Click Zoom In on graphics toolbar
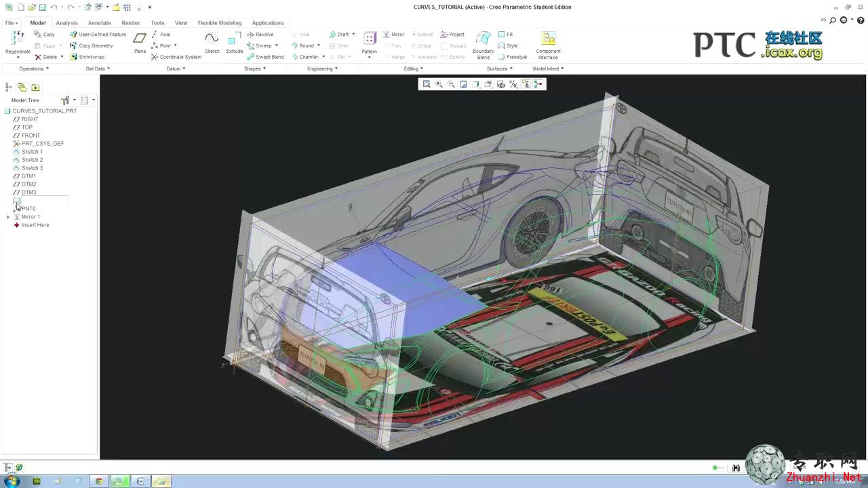This screenshot has height=488, width=868. click(439, 84)
